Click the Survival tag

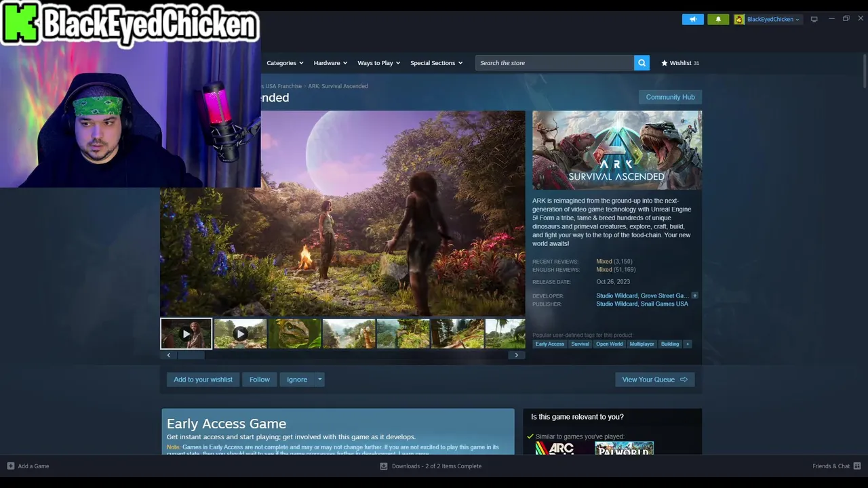[x=580, y=344]
